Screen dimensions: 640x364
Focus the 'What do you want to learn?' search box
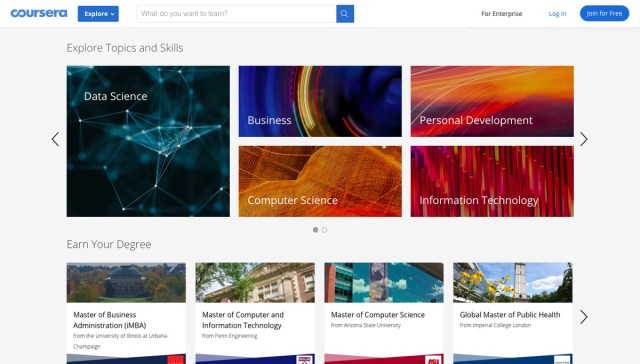[x=236, y=14]
